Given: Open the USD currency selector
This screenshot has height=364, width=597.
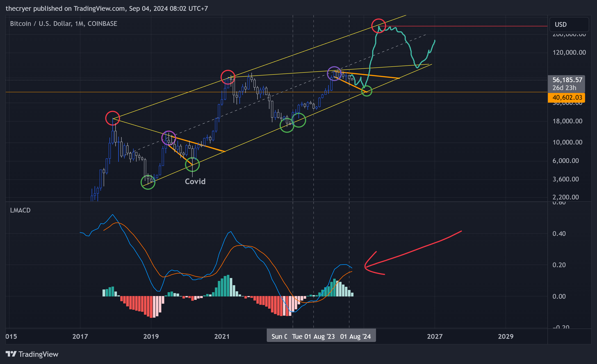Looking at the screenshot, I should [569, 25].
